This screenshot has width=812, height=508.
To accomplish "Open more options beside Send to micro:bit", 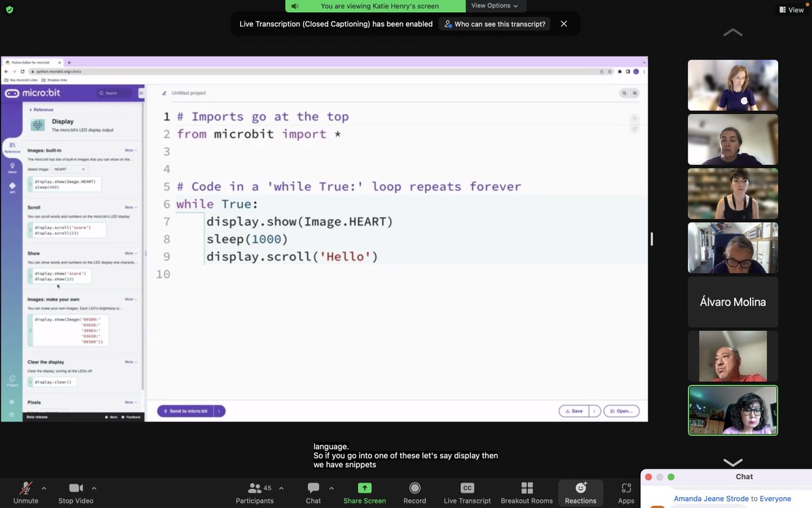I will pyautogui.click(x=219, y=411).
